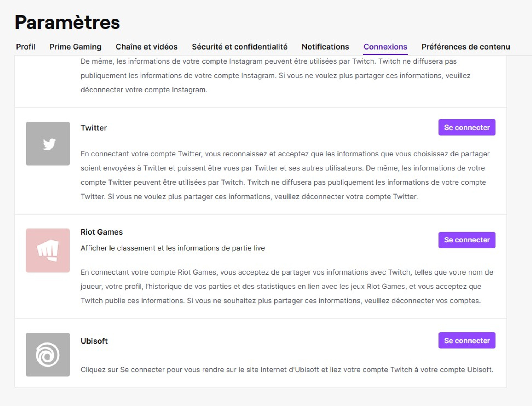Open Préférences de contenu tab
The height and width of the screenshot is (406, 532).
465,47
